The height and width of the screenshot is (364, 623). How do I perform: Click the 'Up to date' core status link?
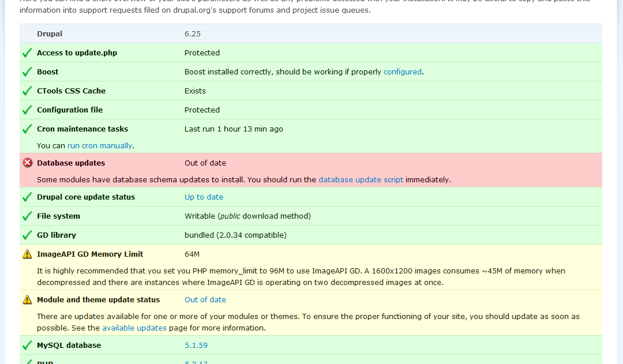(204, 197)
